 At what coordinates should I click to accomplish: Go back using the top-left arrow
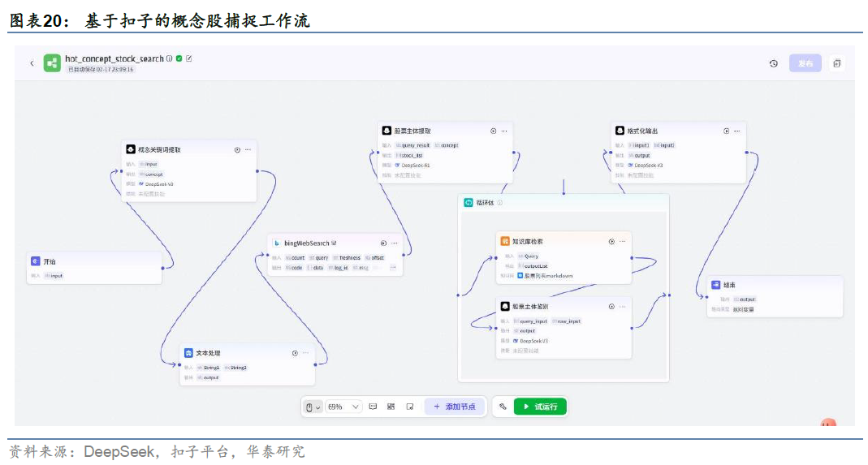(32, 63)
